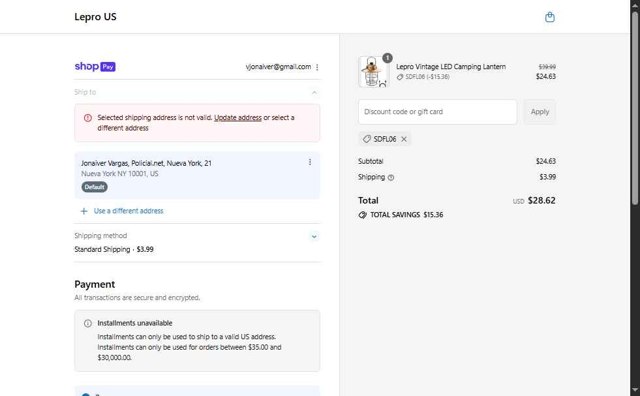
Task: Remove the SDFL06 discount code
Action: pyautogui.click(x=404, y=139)
